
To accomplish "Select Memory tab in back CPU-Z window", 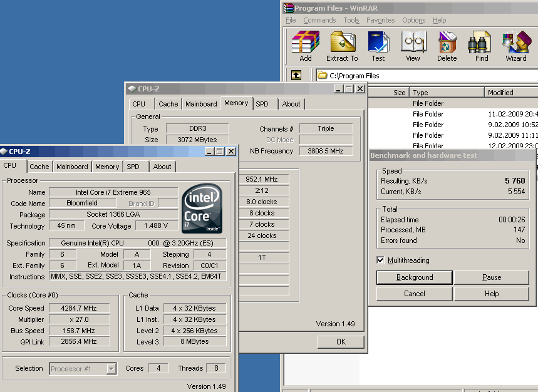I will point(236,103).
